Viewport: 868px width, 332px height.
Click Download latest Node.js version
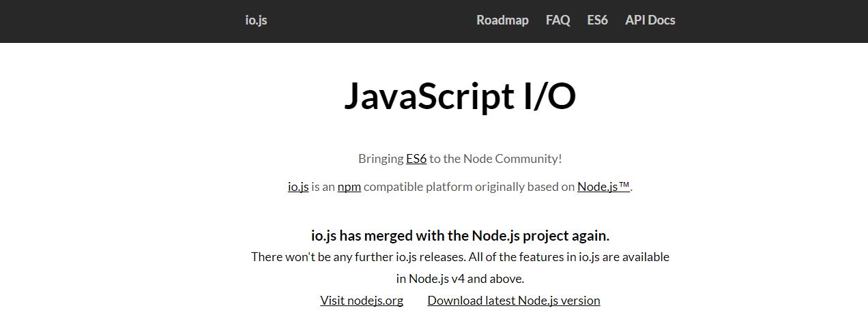point(514,301)
